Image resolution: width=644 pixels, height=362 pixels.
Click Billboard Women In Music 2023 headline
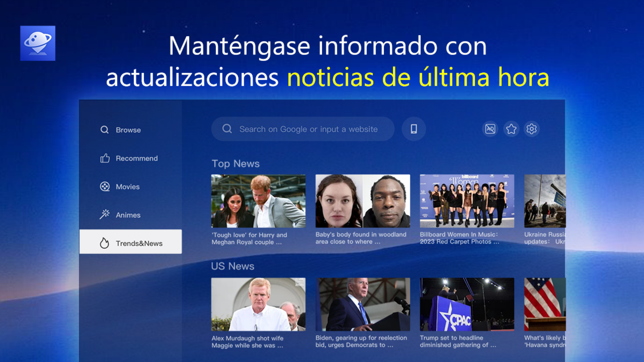point(460,238)
